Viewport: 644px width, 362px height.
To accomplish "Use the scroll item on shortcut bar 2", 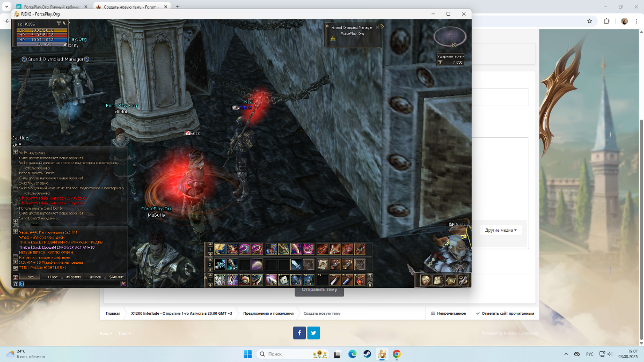I will click(x=323, y=264).
